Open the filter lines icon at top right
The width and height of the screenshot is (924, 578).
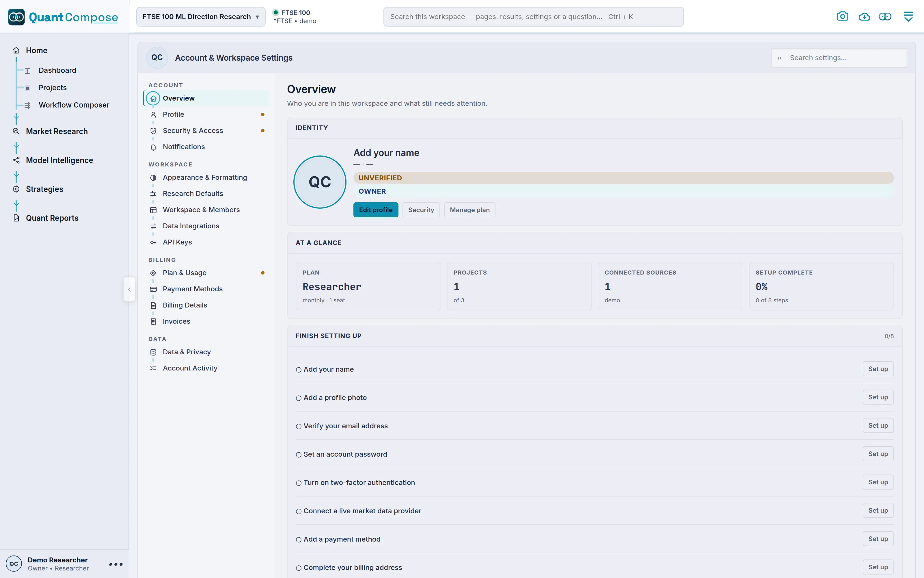click(908, 16)
